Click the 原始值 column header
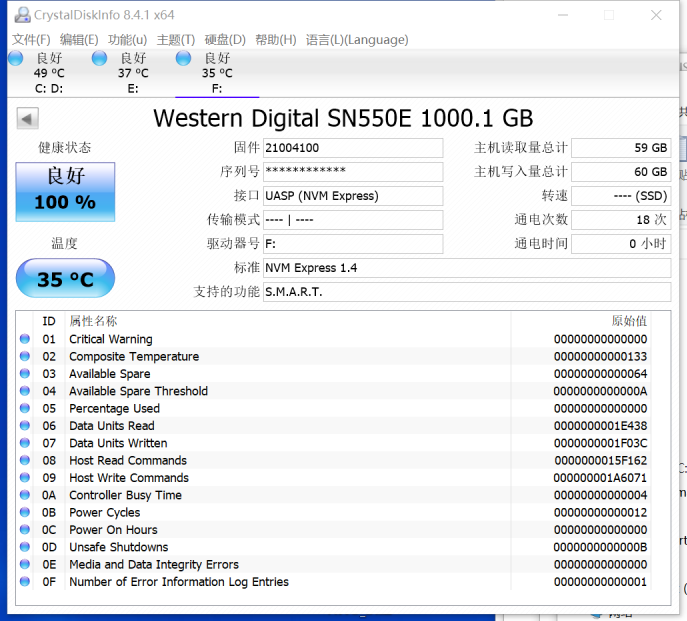The image size is (687, 621). [629, 321]
